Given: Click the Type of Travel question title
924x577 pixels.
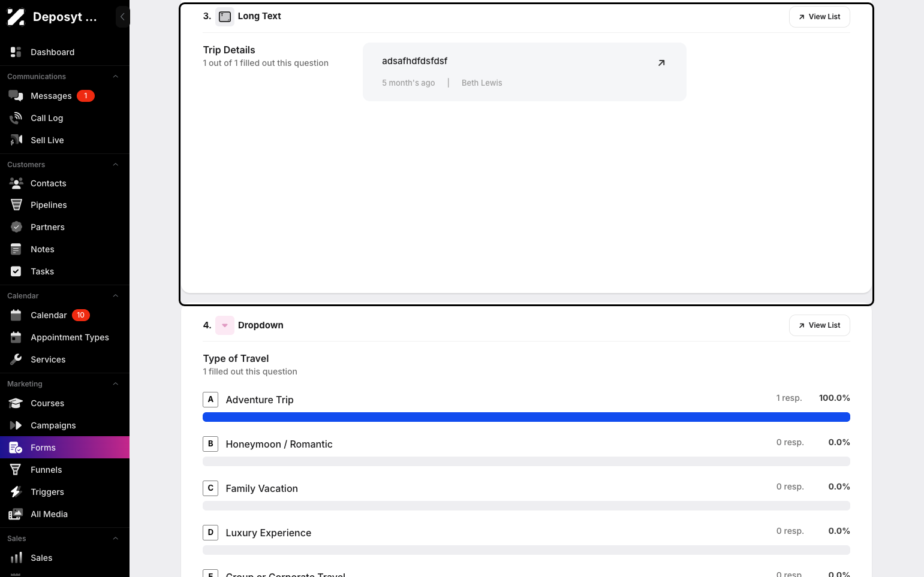Looking at the screenshot, I should [x=236, y=358].
